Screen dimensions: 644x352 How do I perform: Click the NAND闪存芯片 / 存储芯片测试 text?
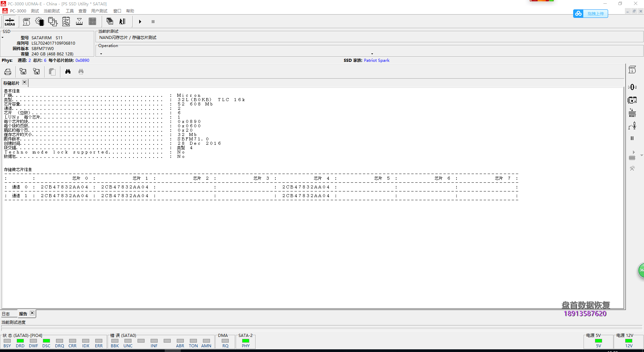click(128, 38)
